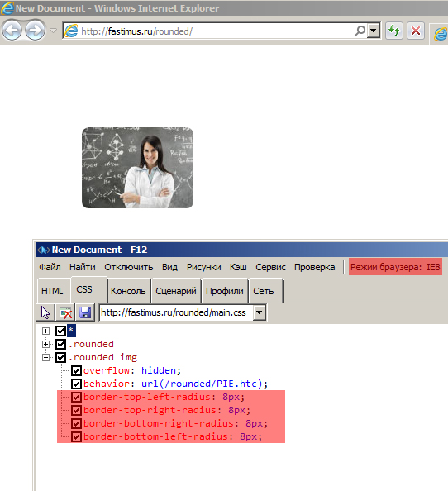The image size is (448, 491).
Task: Switch to the HTML tab
Action: (x=52, y=291)
